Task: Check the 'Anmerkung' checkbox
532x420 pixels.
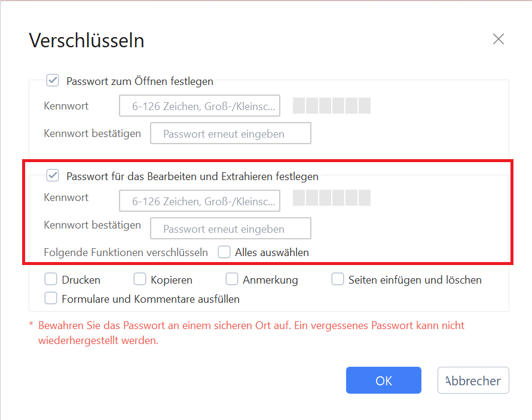Action: tap(231, 279)
